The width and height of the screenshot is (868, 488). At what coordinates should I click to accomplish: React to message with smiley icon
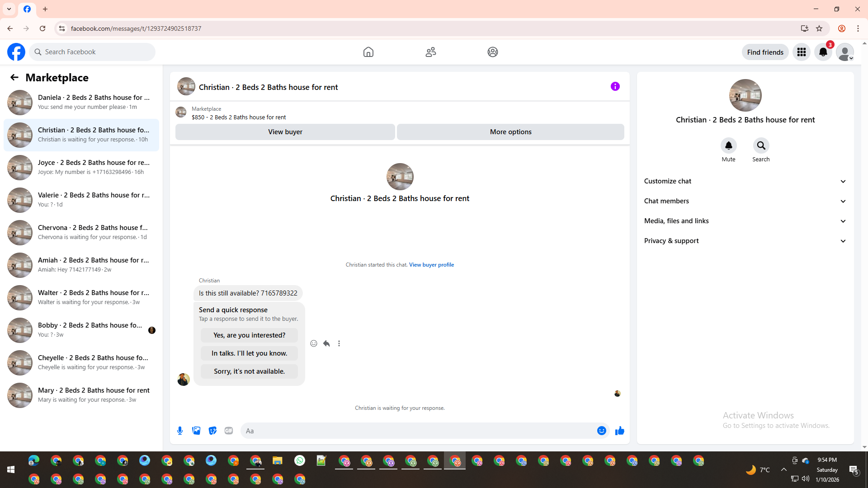(314, 343)
